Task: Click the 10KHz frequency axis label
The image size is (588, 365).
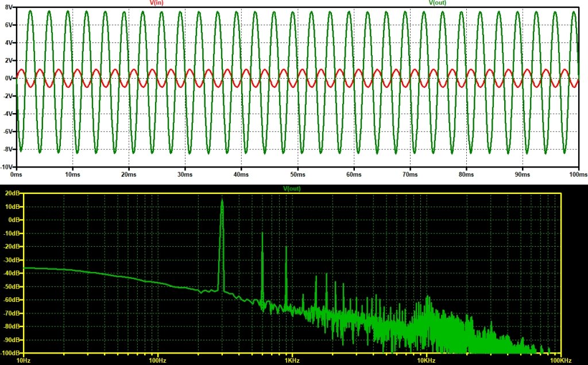Action: coord(425,360)
